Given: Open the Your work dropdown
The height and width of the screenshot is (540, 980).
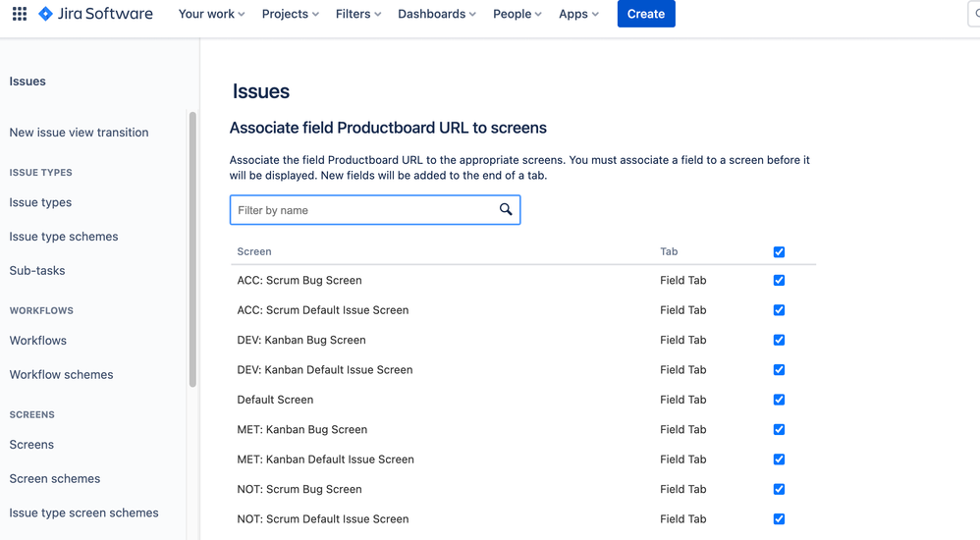Looking at the screenshot, I should 211,14.
